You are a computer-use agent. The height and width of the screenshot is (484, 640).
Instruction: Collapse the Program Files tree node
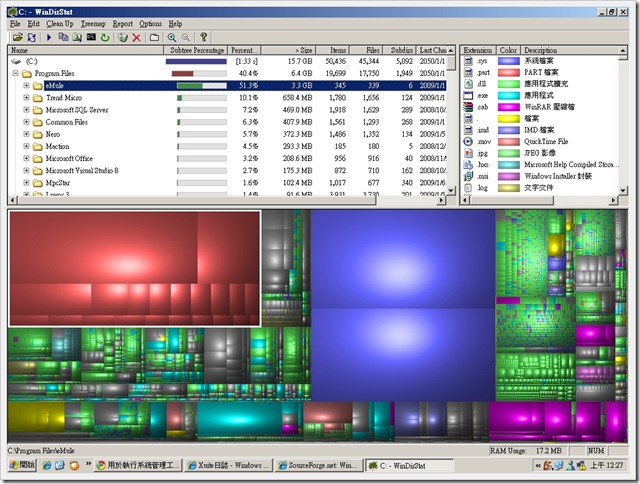(15, 73)
